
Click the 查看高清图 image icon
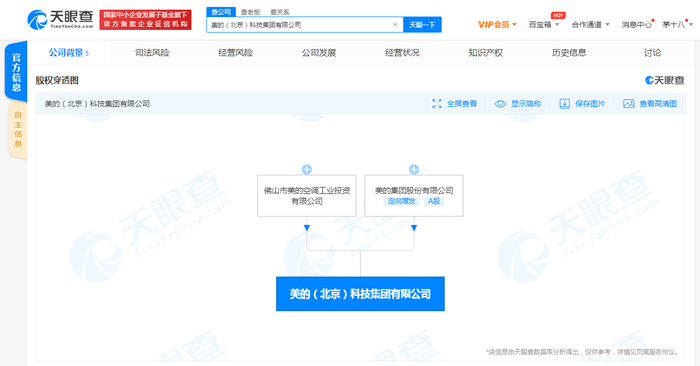coord(629,104)
